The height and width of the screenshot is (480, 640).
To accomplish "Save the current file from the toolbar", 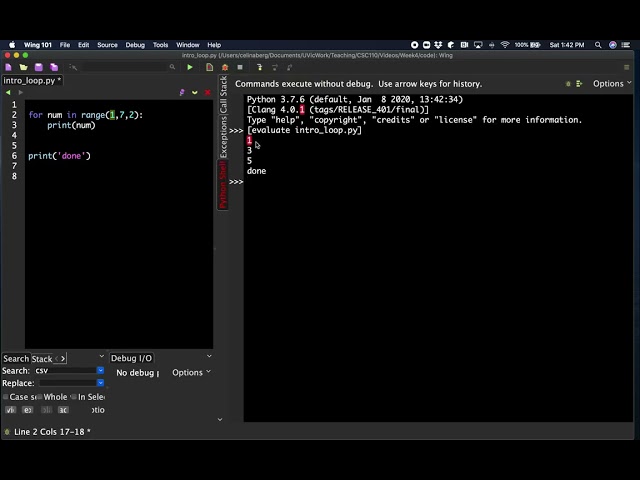I will point(39,67).
